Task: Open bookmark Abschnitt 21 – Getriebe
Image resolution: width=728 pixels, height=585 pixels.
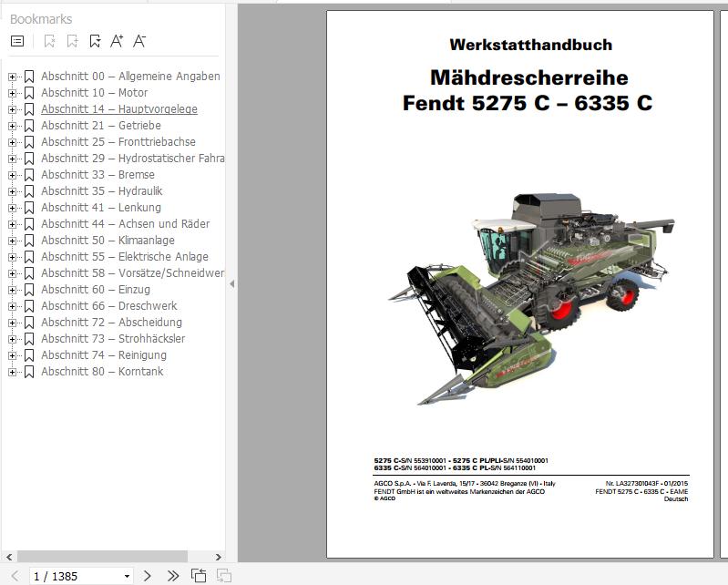Action: (101, 126)
